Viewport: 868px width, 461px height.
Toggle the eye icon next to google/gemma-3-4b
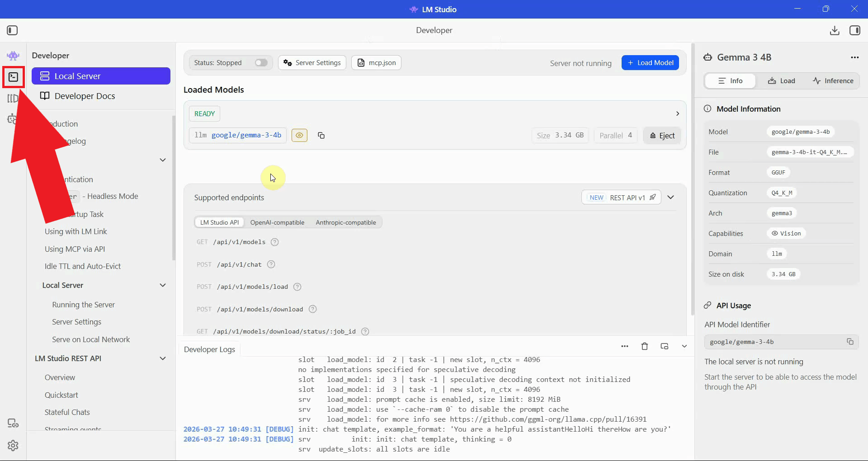click(x=299, y=135)
